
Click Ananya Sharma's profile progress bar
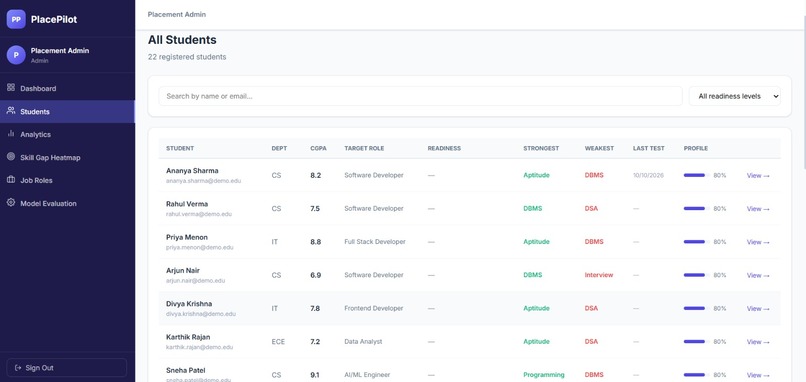[696, 175]
